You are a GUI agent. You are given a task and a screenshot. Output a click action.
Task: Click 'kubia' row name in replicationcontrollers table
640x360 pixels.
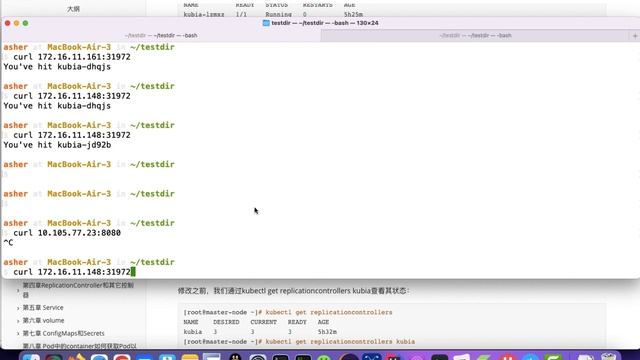(193, 332)
